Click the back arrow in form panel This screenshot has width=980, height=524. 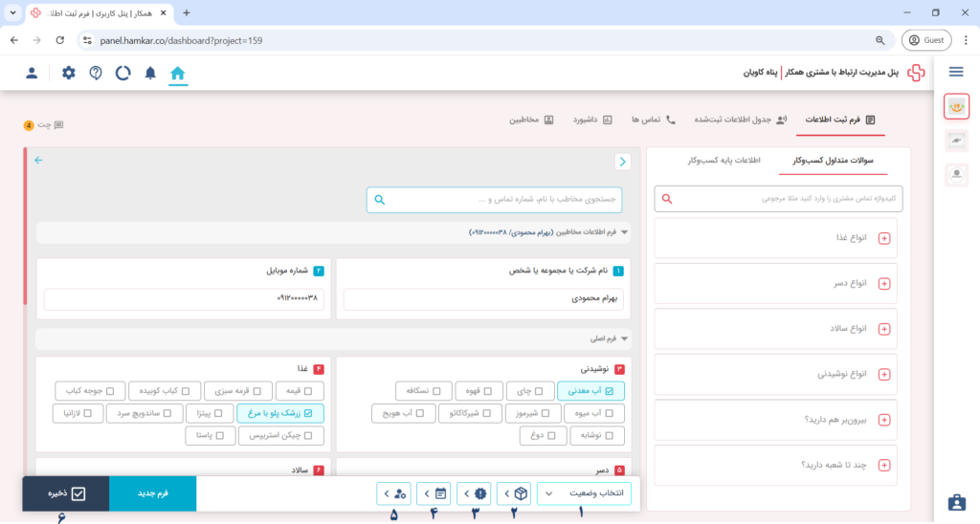click(x=38, y=161)
